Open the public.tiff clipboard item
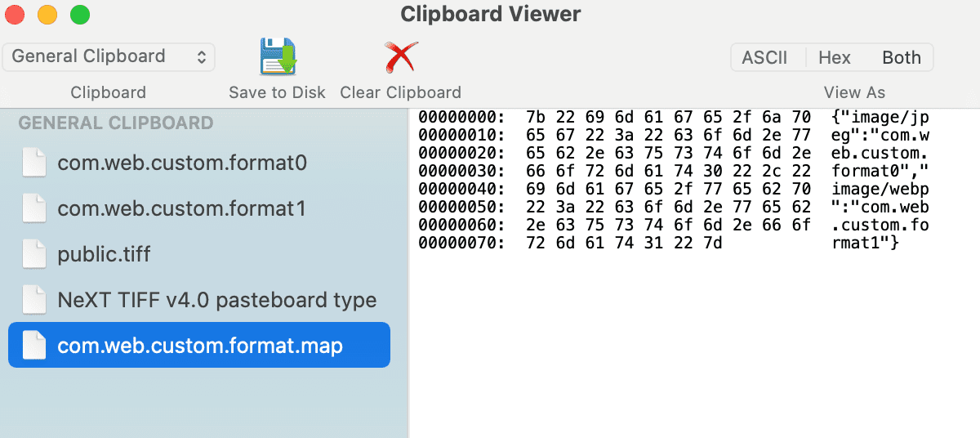This screenshot has width=980, height=438. coord(104,254)
